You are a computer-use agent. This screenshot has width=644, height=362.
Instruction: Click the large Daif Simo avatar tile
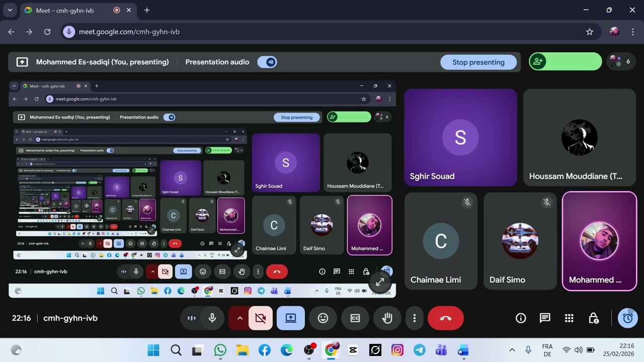click(520, 241)
